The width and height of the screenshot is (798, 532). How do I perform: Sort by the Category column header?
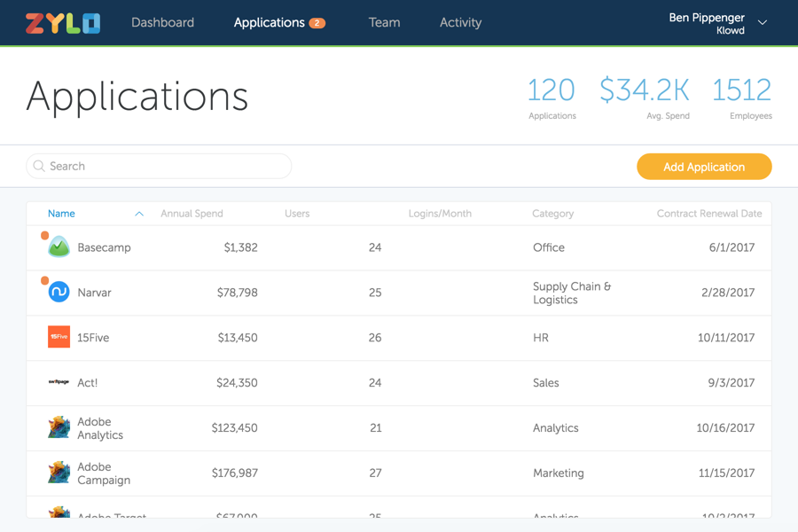552,214
